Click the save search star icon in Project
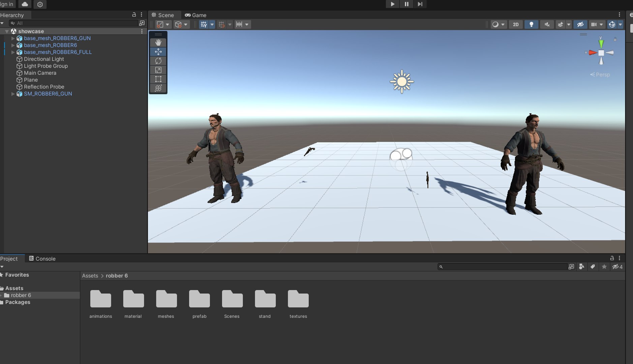The image size is (633, 364). (604, 267)
